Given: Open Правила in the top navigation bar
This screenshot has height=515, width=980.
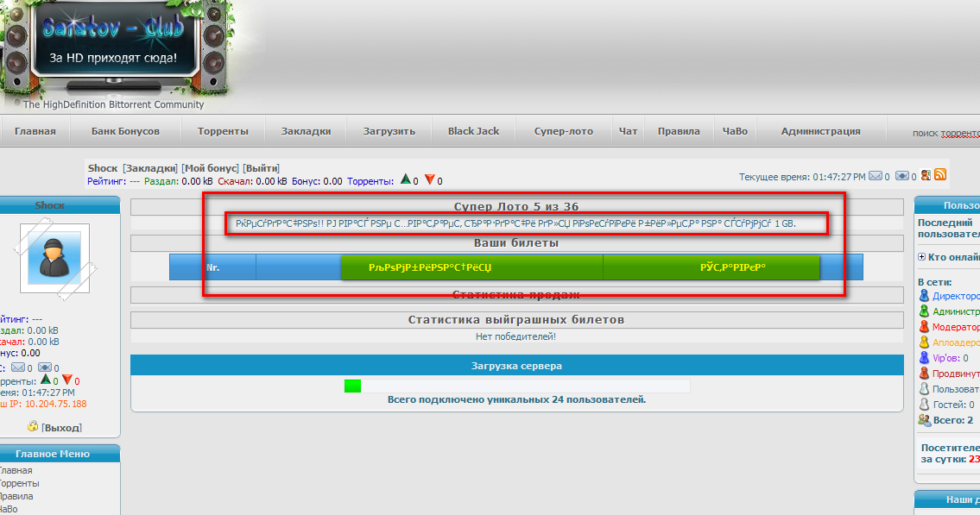Looking at the screenshot, I should [679, 131].
